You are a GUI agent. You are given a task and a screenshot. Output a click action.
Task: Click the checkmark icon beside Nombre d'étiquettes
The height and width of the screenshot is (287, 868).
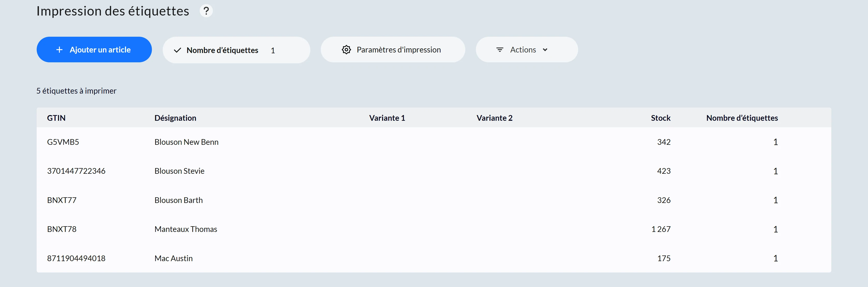pos(177,50)
